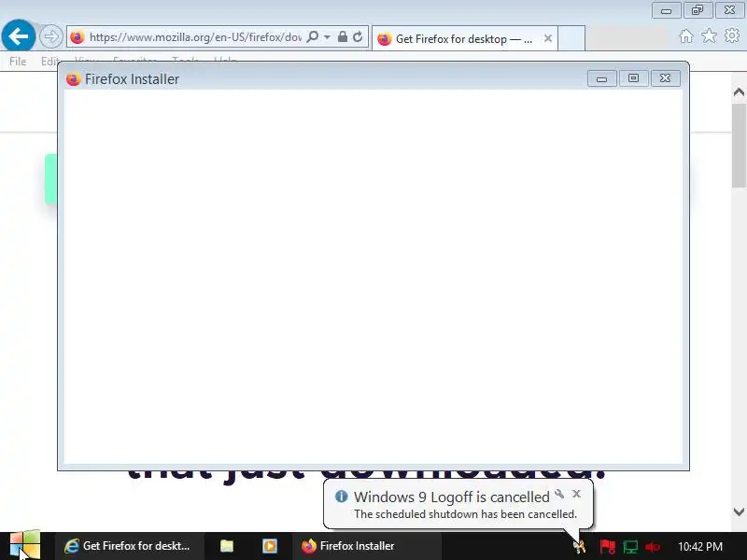Click the mozilla.org URL address field
The width and height of the screenshot is (747, 560).
194,37
